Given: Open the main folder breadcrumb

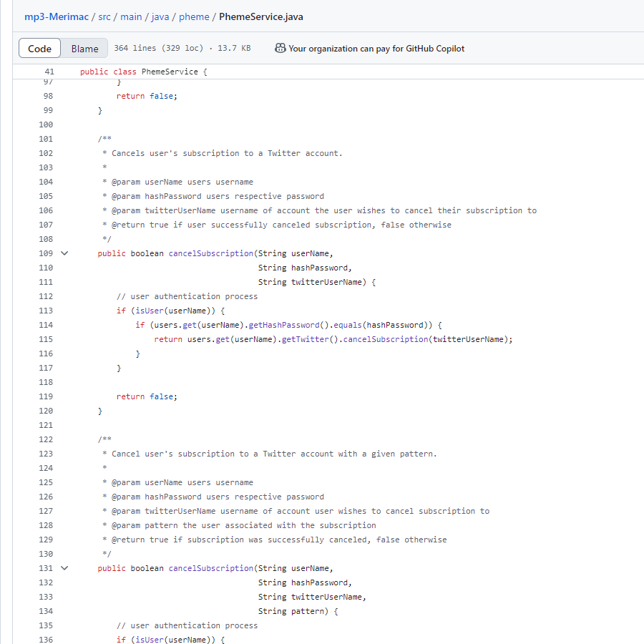Looking at the screenshot, I should [131, 17].
